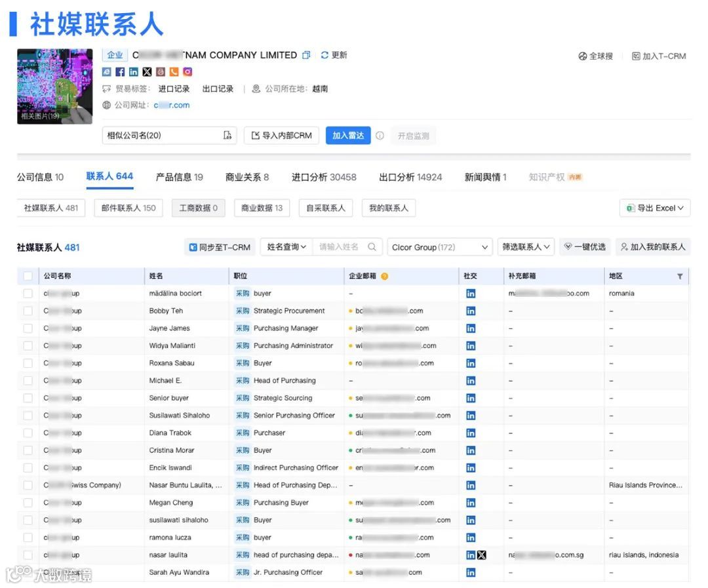Copy company name with copy icon
This screenshot has width=708, height=588.
(x=307, y=55)
